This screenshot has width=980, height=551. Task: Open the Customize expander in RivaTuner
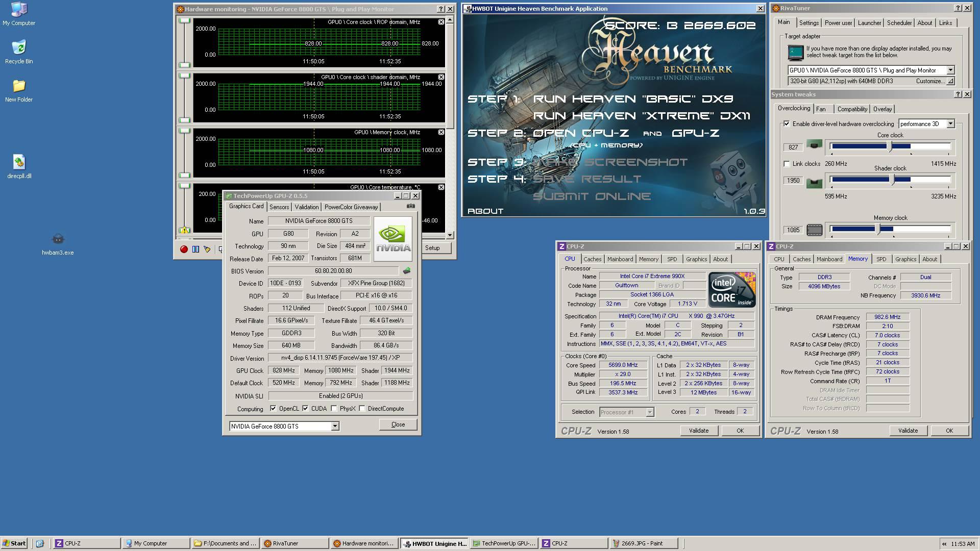[x=950, y=81]
